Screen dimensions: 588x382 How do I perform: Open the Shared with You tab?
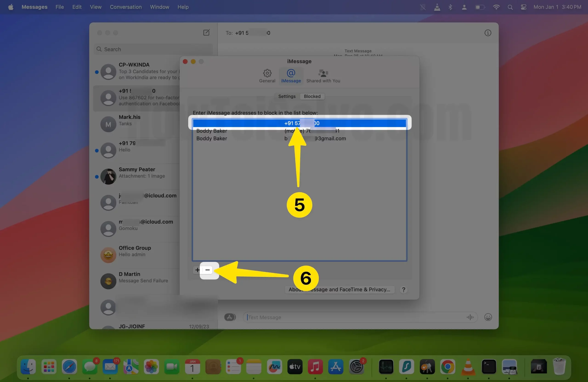(323, 76)
